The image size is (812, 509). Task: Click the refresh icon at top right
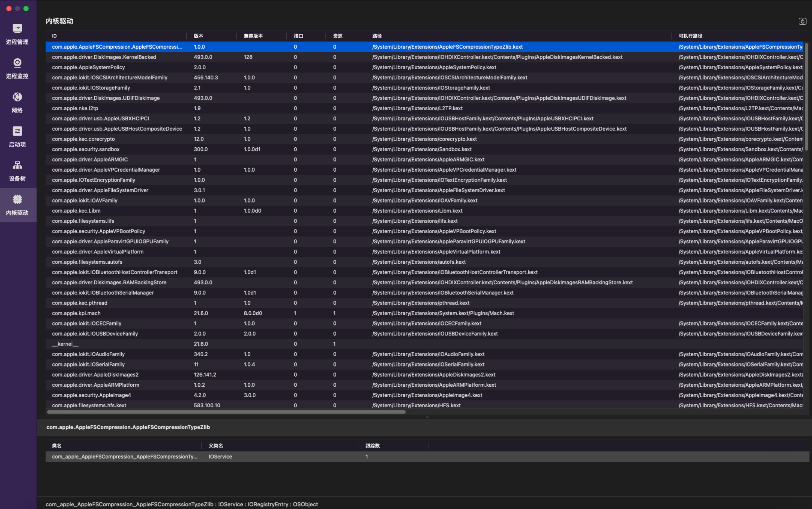point(802,21)
